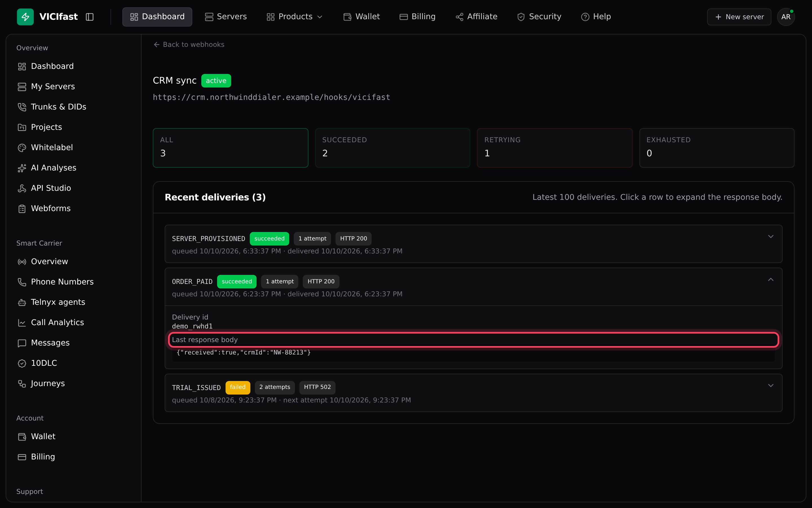Click the API Studio webhook icon

(x=22, y=189)
